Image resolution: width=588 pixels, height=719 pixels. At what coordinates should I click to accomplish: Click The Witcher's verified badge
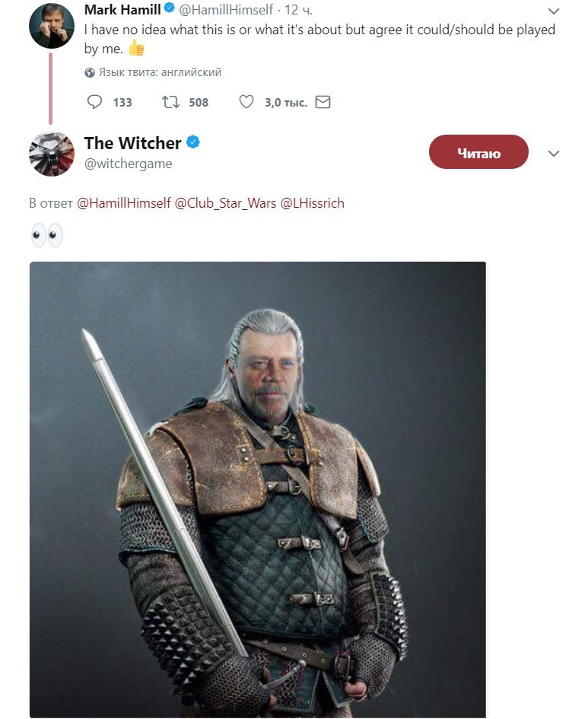193,142
